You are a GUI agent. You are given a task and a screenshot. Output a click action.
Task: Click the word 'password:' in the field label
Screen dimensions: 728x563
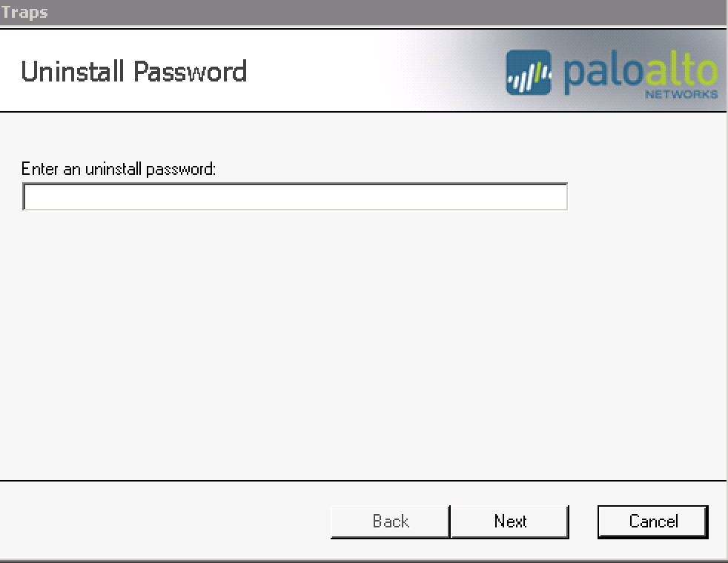tap(181, 170)
